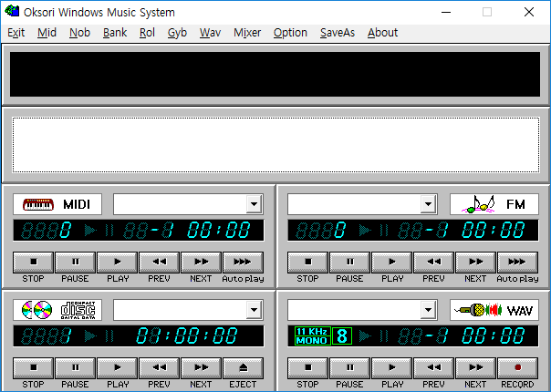Stop MIDI playback
This screenshot has height=392, width=551.
click(x=33, y=262)
